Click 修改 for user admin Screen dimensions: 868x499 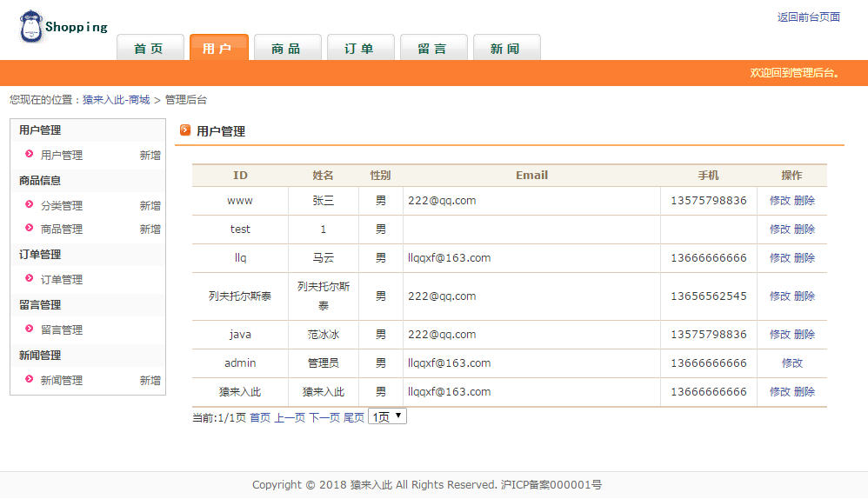tap(792, 363)
